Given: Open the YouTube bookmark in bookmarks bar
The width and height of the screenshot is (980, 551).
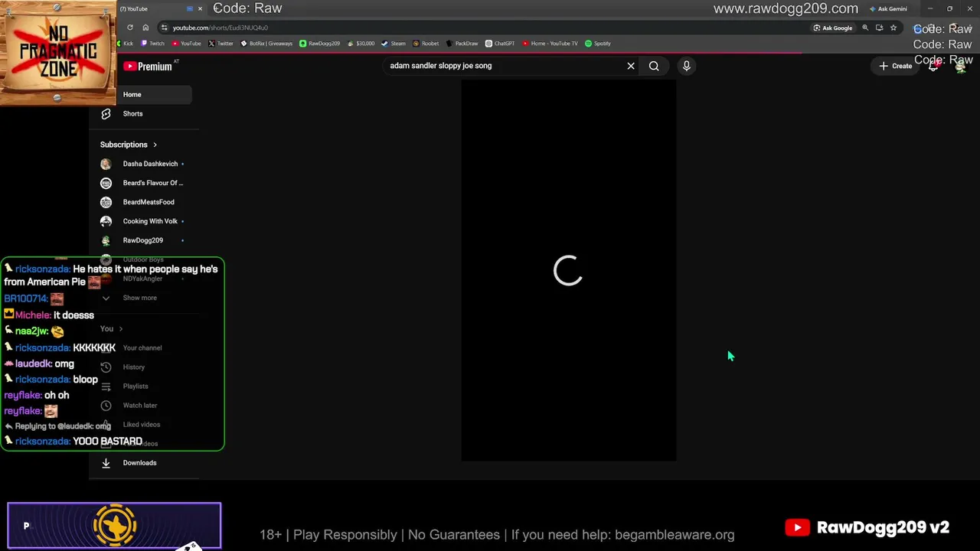Looking at the screenshot, I should pos(186,44).
